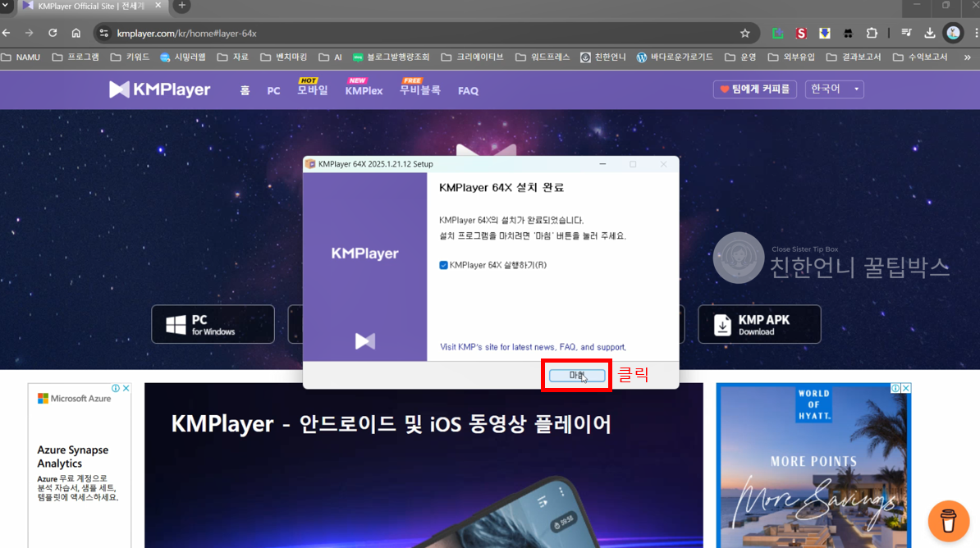Open 벤치마킹 bookmark folder

[x=284, y=57]
